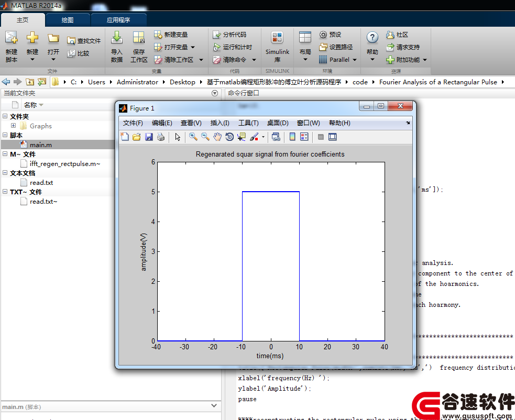Open the Current Folder panel actions dropdown

215,93
